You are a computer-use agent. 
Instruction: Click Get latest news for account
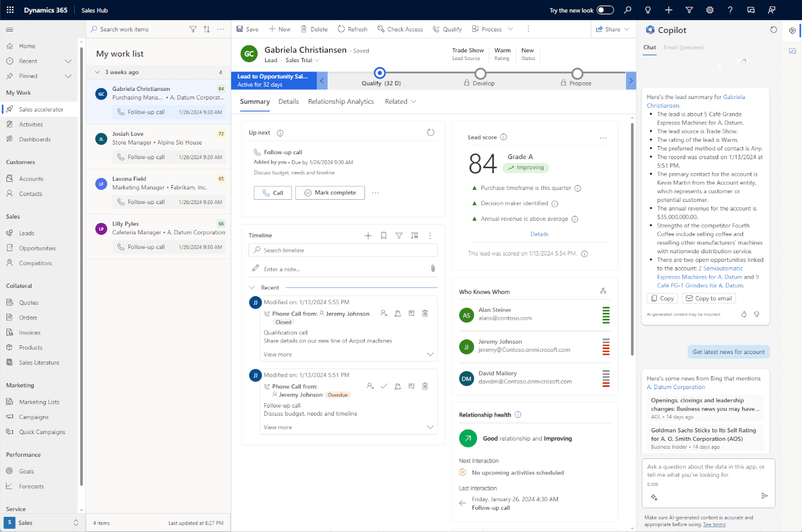(728, 352)
